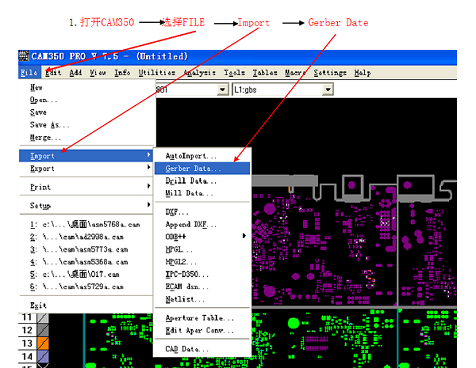Open recent file as5729a.cam
The height and width of the screenshot is (368, 476).
point(86,287)
